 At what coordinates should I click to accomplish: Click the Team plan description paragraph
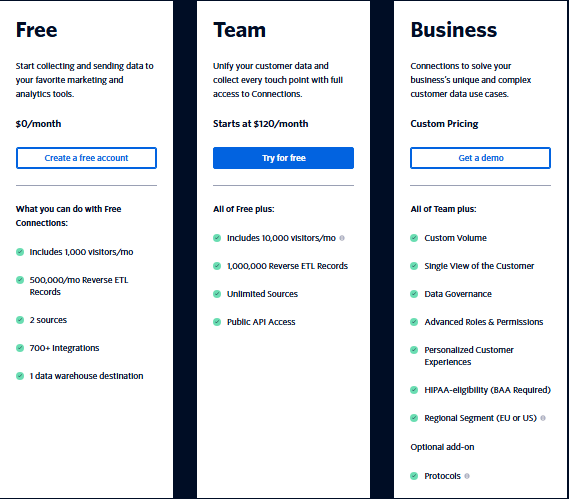[278, 80]
